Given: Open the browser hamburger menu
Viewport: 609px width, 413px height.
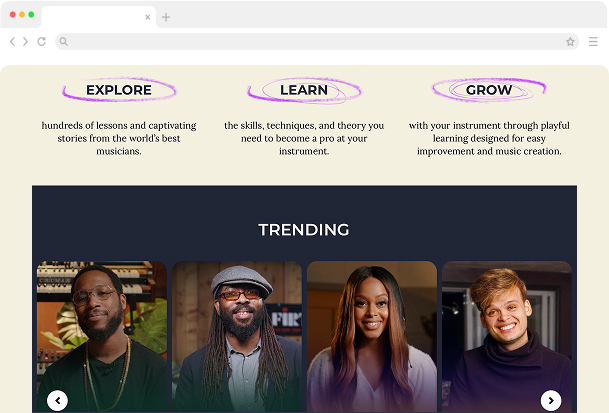Looking at the screenshot, I should tap(593, 42).
